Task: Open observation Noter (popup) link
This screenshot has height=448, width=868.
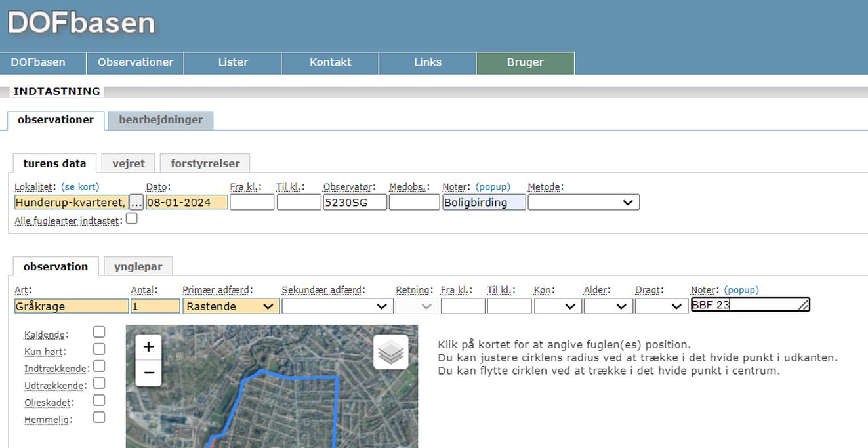Action: 741,290
